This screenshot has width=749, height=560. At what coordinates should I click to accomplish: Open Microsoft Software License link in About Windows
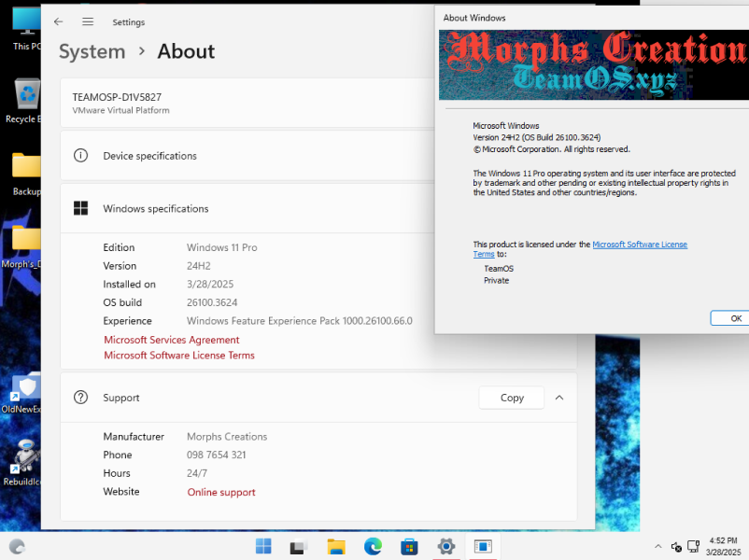(640, 245)
